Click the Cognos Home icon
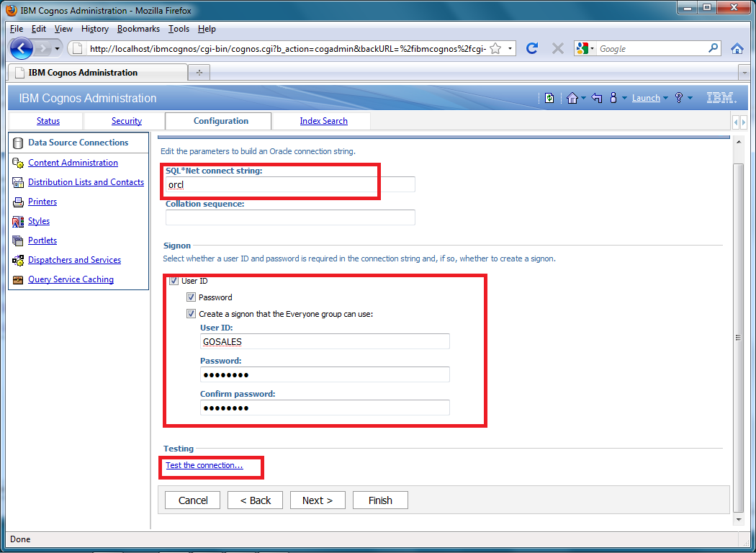 click(572, 98)
